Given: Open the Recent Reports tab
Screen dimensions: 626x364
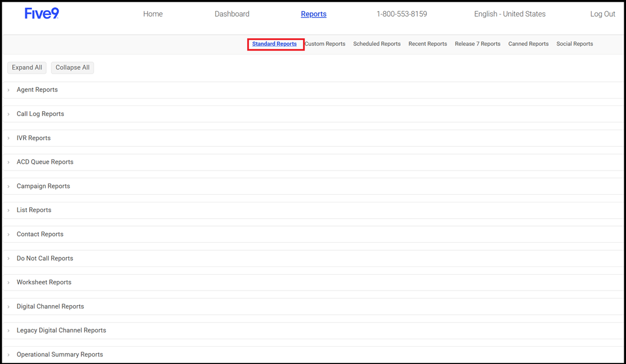Looking at the screenshot, I should [x=427, y=44].
